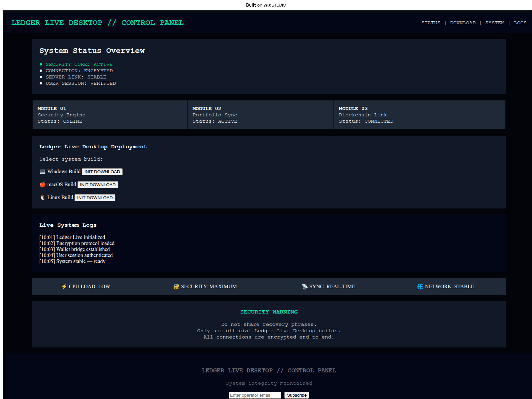This screenshot has width=532, height=399.
Task: Click the System integrity maintained footer text
Action: 269,383
